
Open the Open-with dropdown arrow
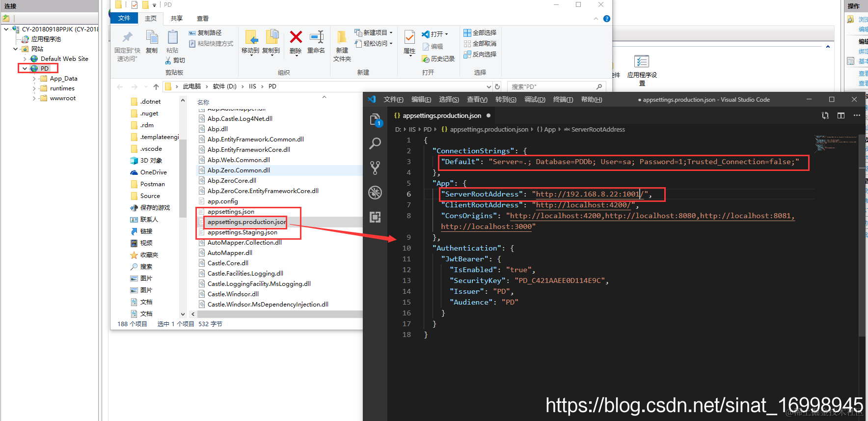(447, 34)
